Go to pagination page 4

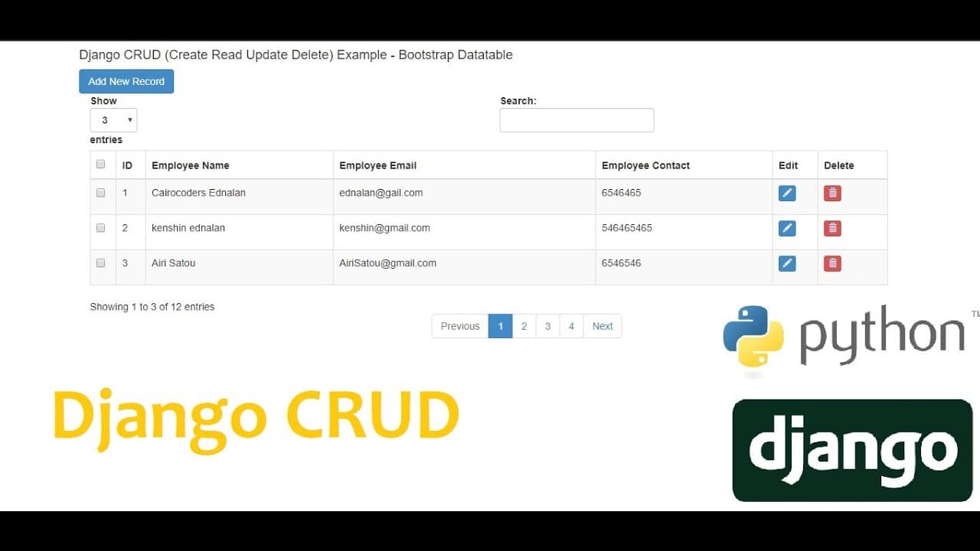[571, 326]
